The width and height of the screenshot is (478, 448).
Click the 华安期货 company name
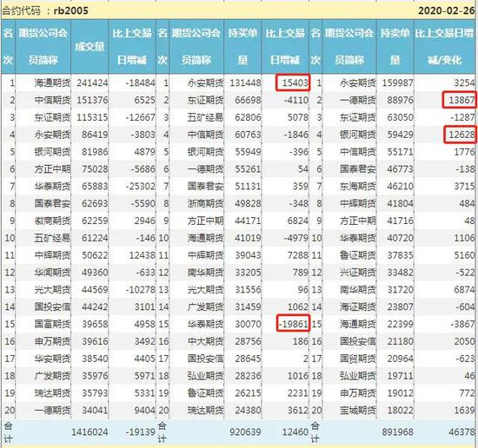coord(52,359)
